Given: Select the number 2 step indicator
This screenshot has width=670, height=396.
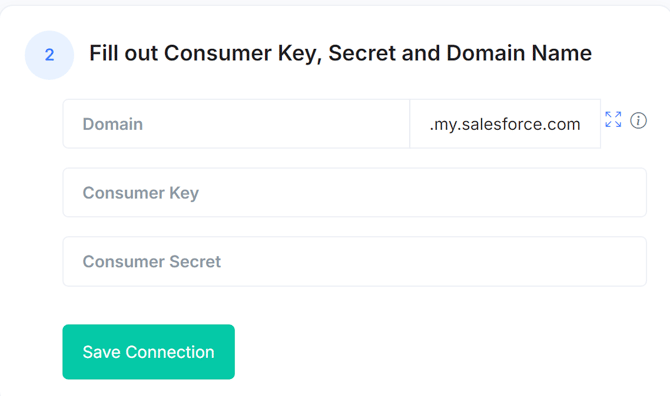Looking at the screenshot, I should [50, 55].
